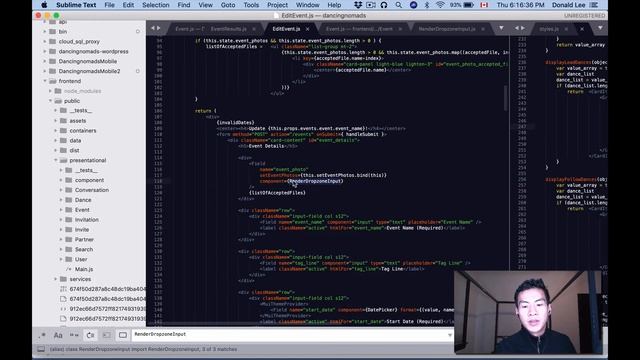Click the Wi-Fi status icon
This screenshot has height=360, width=640.
(x=440, y=5)
